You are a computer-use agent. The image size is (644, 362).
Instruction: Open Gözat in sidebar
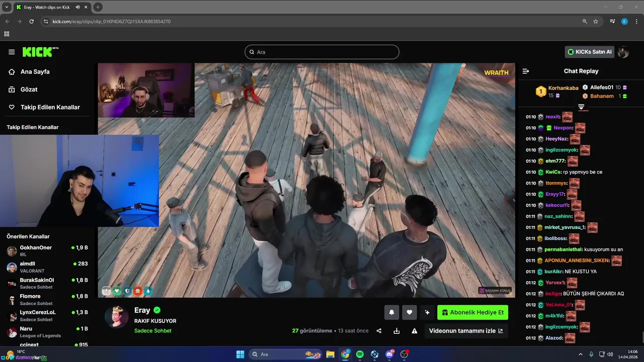pos(29,89)
